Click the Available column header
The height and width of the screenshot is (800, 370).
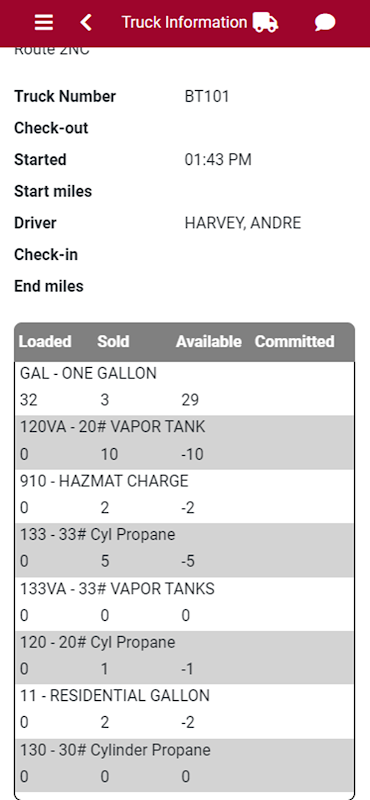[x=209, y=341]
